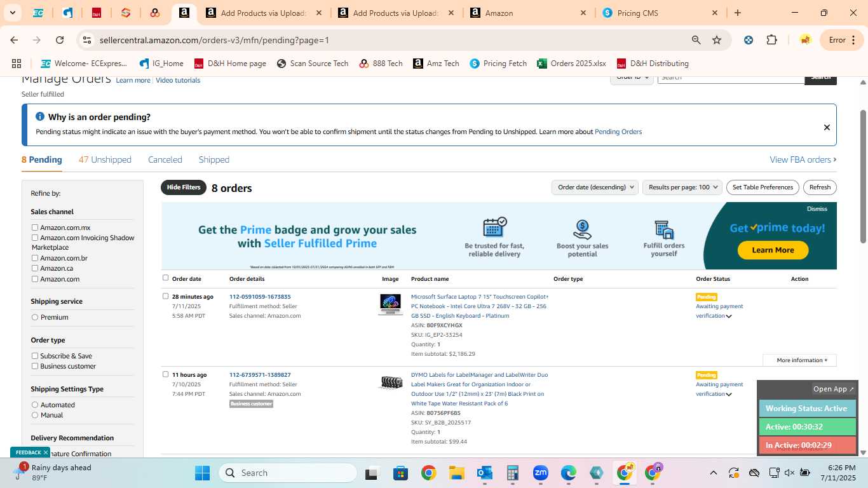Open the Chrome extensions puzzle icon
The height and width of the screenshot is (488, 868).
(771, 40)
